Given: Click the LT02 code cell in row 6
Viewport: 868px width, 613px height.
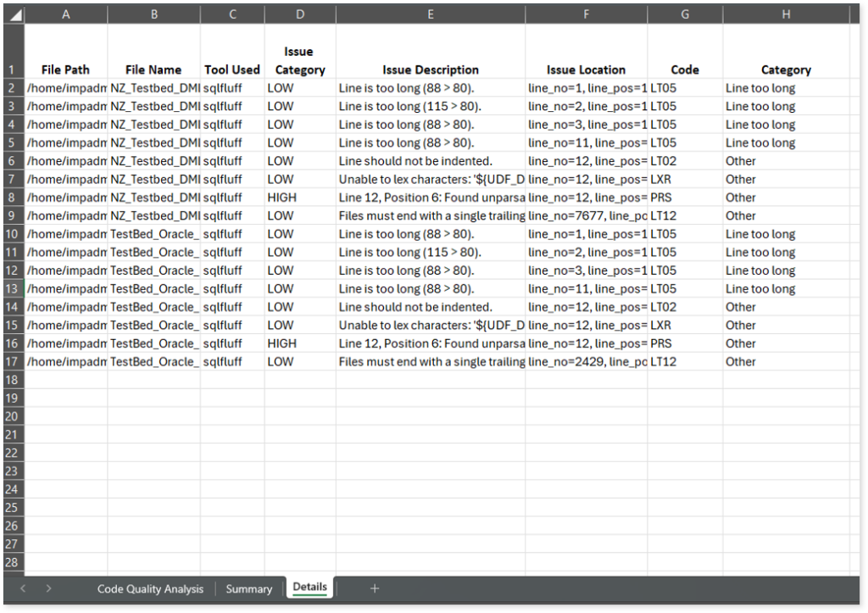Looking at the screenshot, I should [x=685, y=161].
